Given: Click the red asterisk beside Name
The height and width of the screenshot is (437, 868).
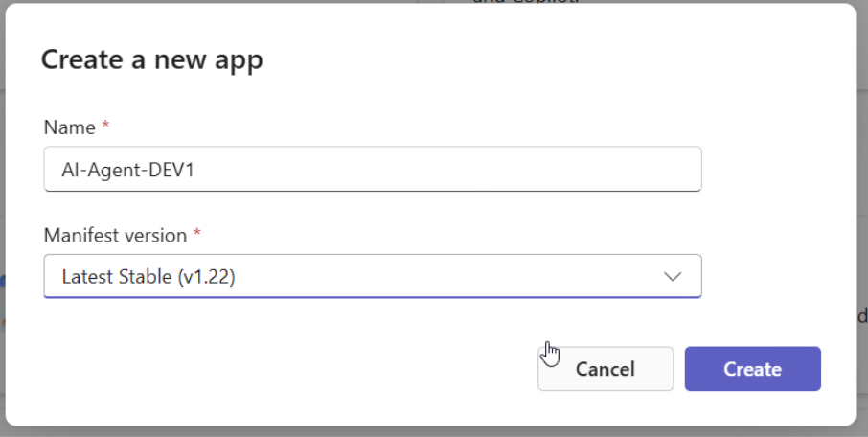Looking at the screenshot, I should [105, 127].
